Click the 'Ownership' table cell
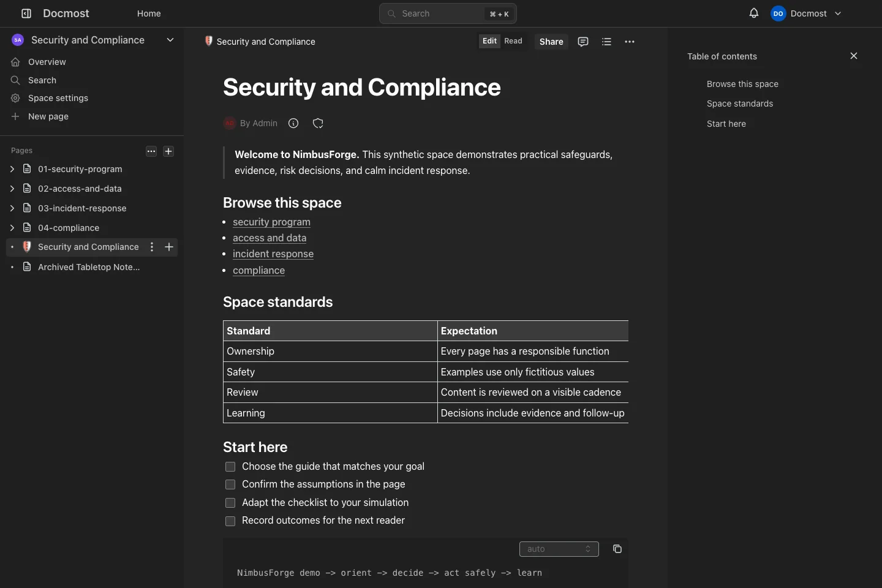This screenshot has width=882, height=588. tap(330, 351)
